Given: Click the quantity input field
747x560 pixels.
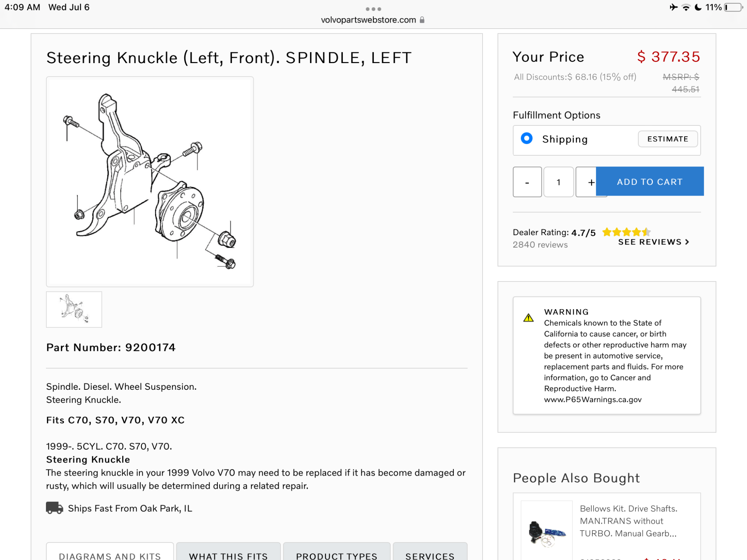Looking at the screenshot, I should click(x=558, y=182).
